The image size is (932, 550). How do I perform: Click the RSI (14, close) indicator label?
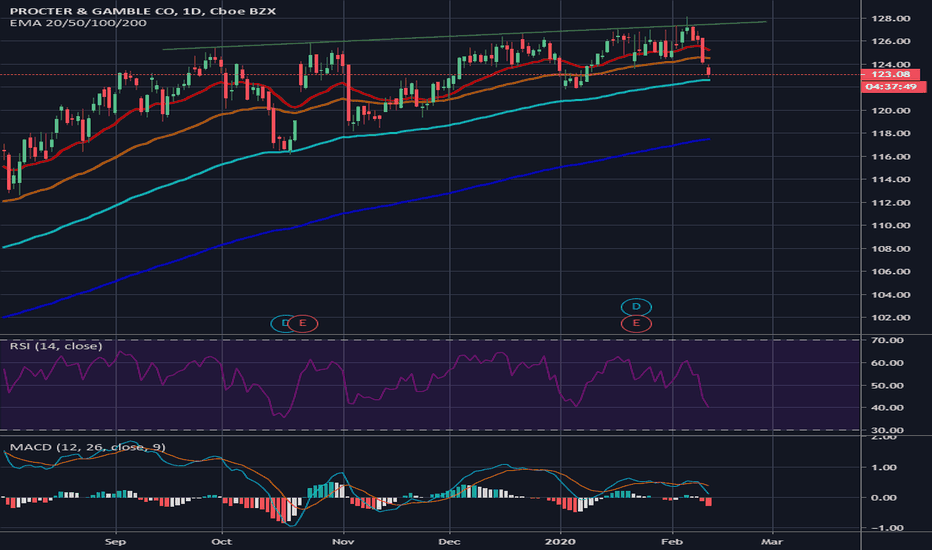tap(56, 346)
